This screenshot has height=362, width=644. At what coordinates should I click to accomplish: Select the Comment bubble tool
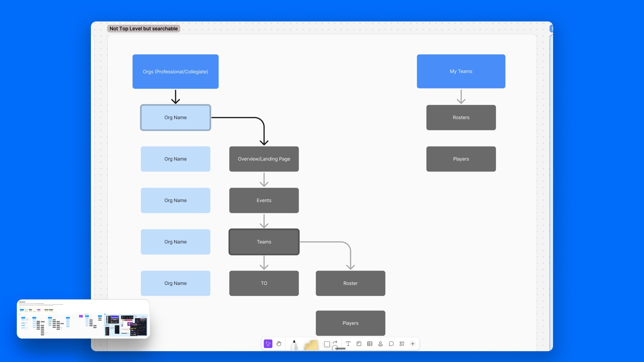(x=391, y=344)
